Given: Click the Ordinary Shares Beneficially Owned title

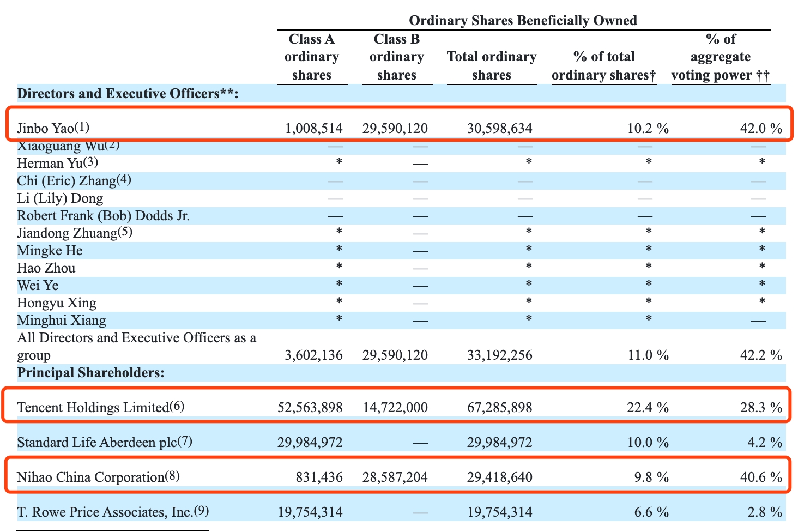Looking at the screenshot, I should tap(523, 21).
